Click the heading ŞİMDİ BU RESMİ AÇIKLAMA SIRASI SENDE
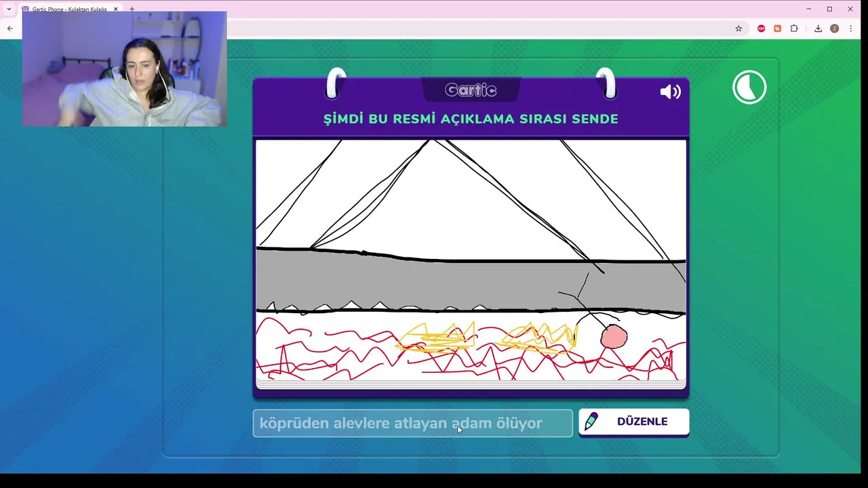Viewport: 868px width, 488px height. tap(471, 119)
